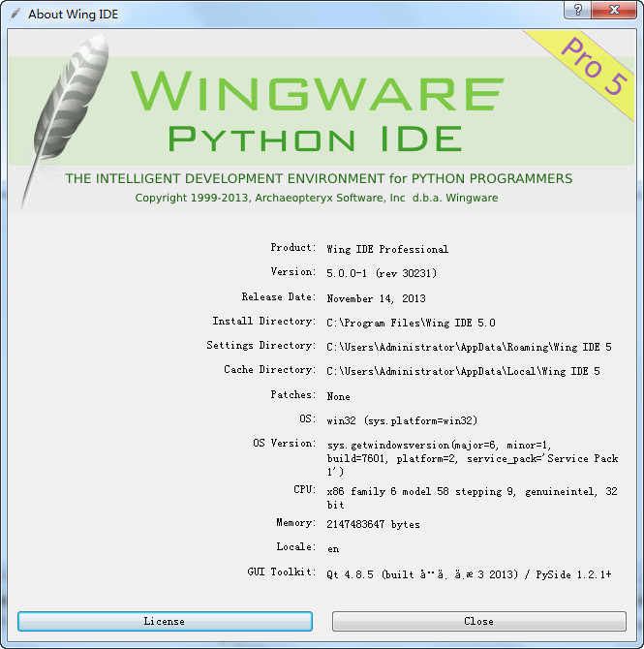Click the GUI Toolkit: label
This screenshot has height=649, width=644.
point(282,572)
